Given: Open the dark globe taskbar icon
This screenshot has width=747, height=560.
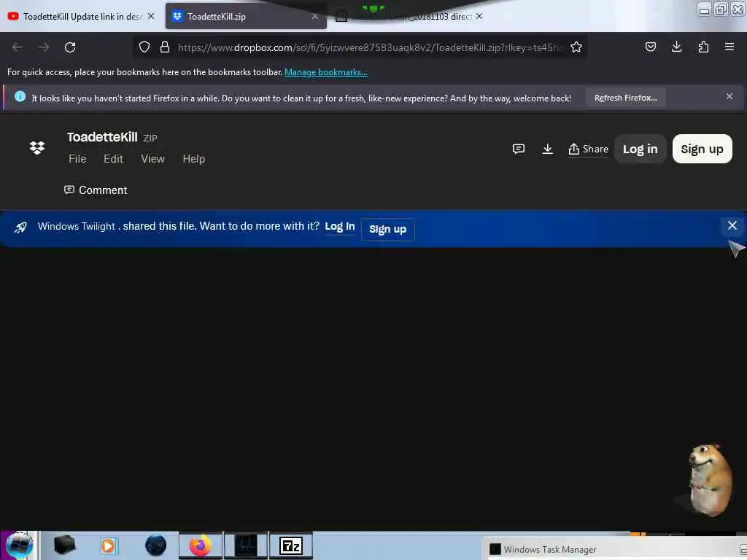Looking at the screenshot, I should point(156,545).
